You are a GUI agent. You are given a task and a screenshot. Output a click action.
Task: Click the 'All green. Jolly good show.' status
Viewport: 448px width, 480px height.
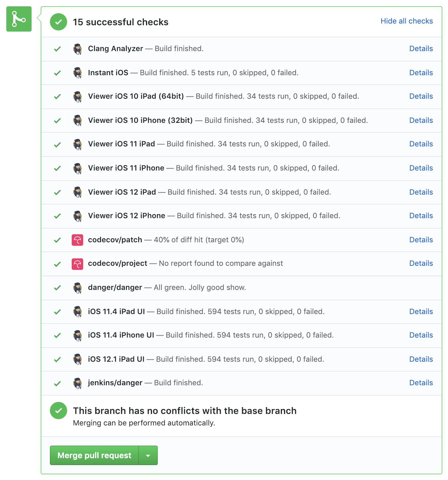200,287
